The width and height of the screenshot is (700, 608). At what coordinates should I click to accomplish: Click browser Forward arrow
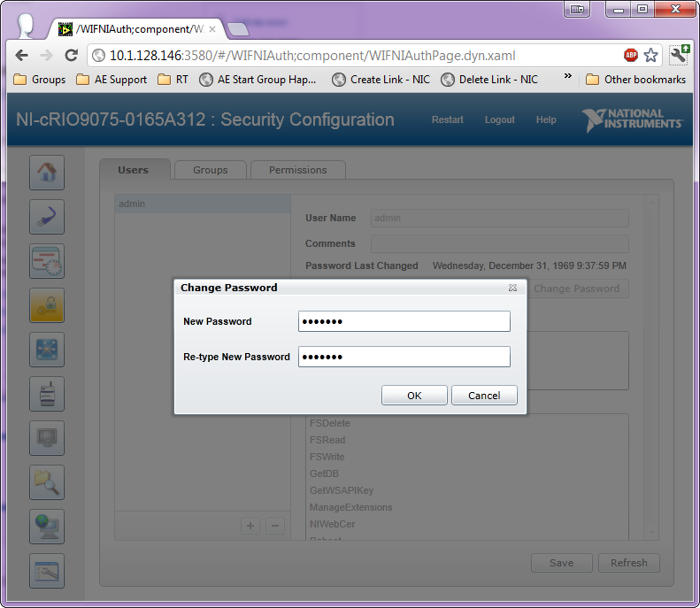coord(46,56)
